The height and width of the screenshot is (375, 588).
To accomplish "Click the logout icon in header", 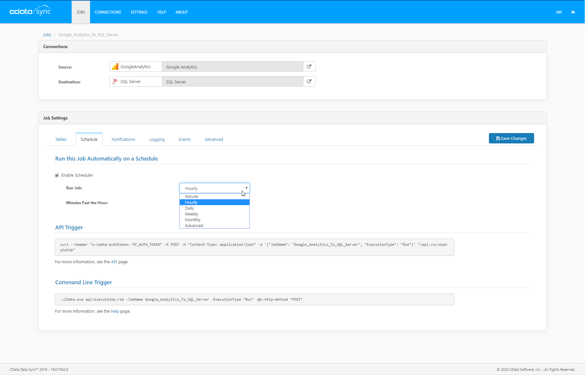I will pyautogui.click(x=573, y=12).
